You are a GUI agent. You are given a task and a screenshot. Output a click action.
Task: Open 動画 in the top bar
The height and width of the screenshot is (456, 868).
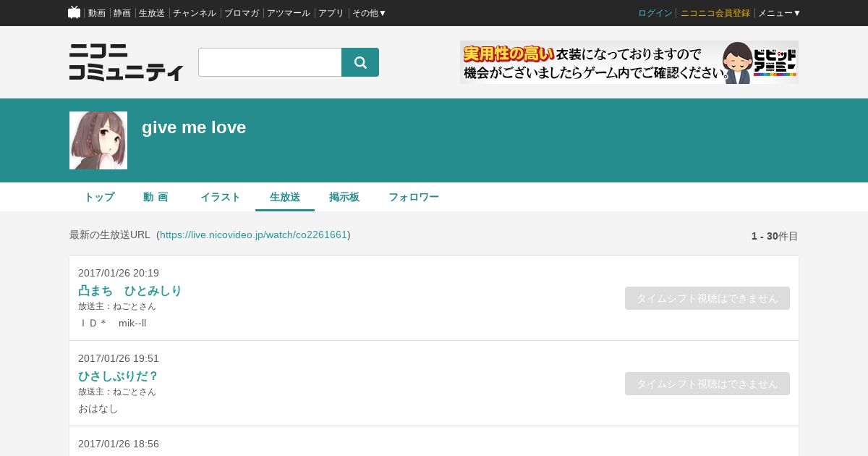[x=97, y=13]
